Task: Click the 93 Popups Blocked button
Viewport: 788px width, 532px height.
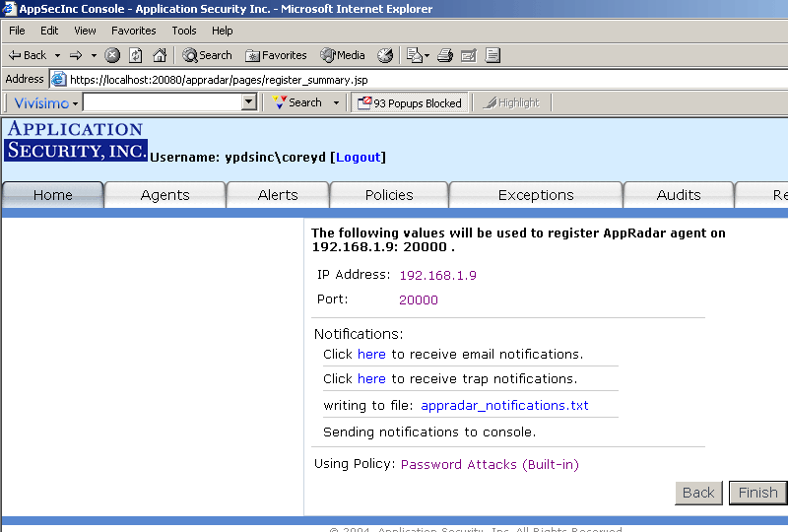Action: click(410, 103)
